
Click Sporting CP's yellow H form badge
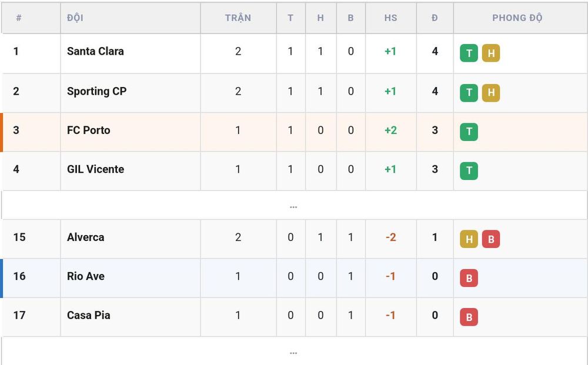click(x=491, y=92)
